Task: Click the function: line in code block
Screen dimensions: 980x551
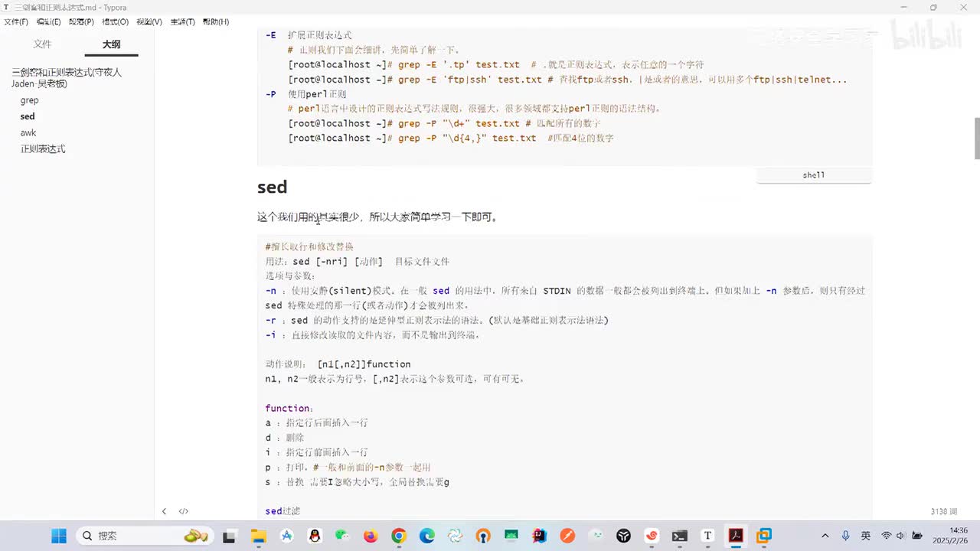Action: tap(289, 408)
